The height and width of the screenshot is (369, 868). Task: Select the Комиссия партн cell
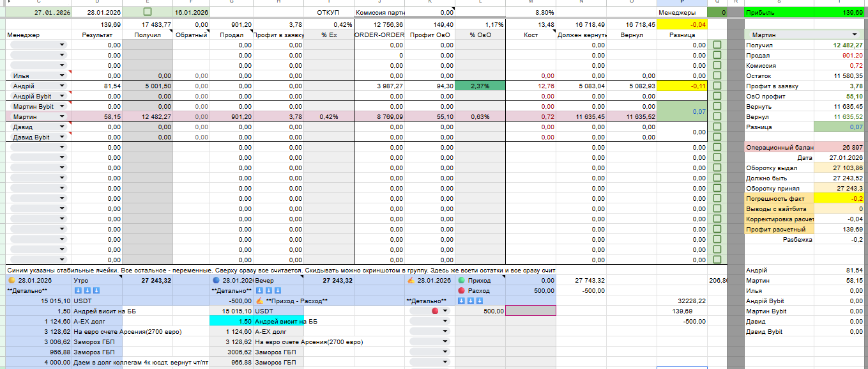(x=380, y=12)
